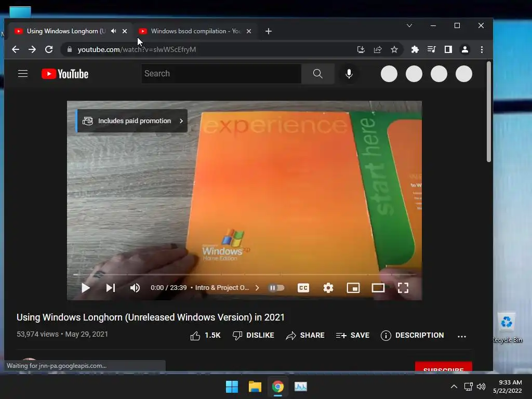Open Windows Start menu

coord(232,387)
